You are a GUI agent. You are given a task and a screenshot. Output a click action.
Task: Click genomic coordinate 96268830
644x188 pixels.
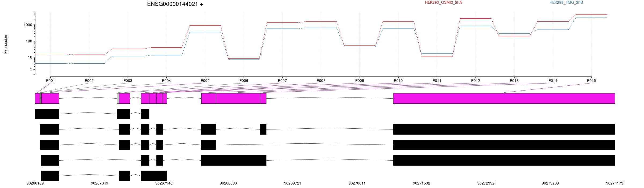point(228,183)
